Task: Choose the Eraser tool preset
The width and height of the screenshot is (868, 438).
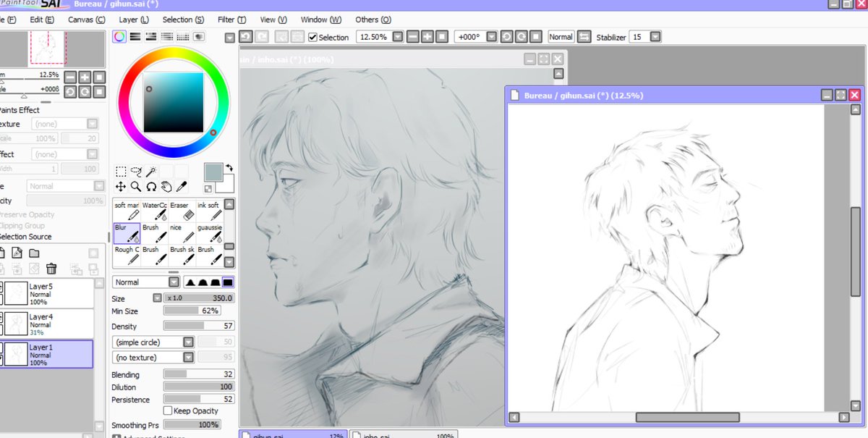Action: [x=182, y=211]
